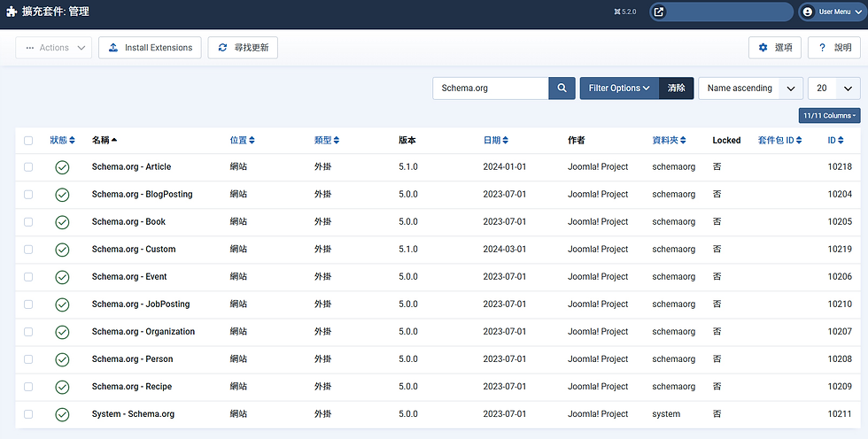The height and width of the screenshot is (439, 868).
Task: Sort by 位置 column header
Action: [243, 141]
